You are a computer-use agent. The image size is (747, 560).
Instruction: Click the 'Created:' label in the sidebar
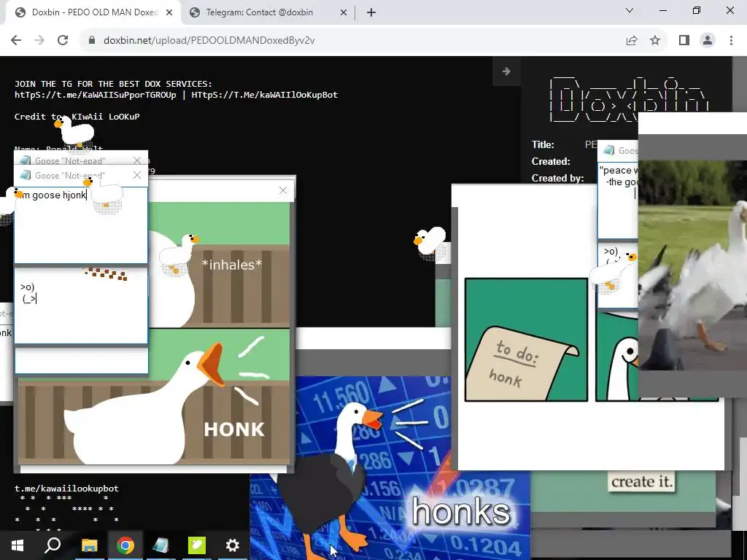point(551,161)
